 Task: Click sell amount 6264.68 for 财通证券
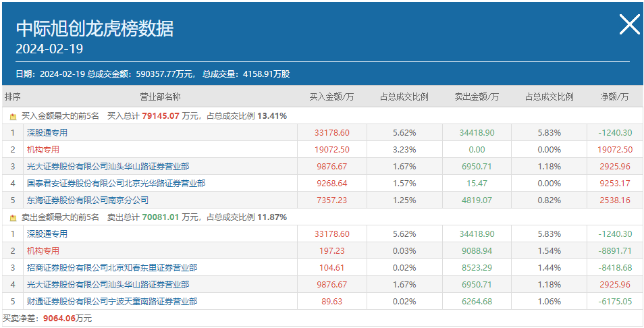point(477,301)
